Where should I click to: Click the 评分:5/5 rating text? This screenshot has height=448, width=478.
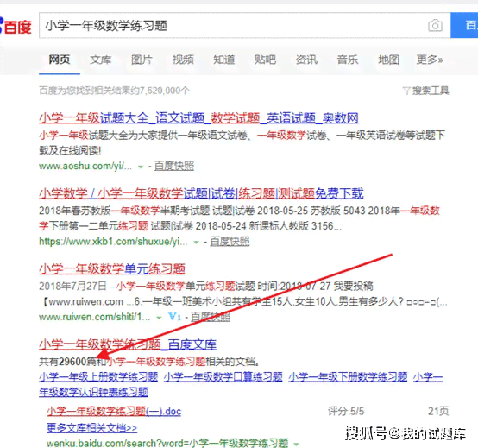(346, 412)
